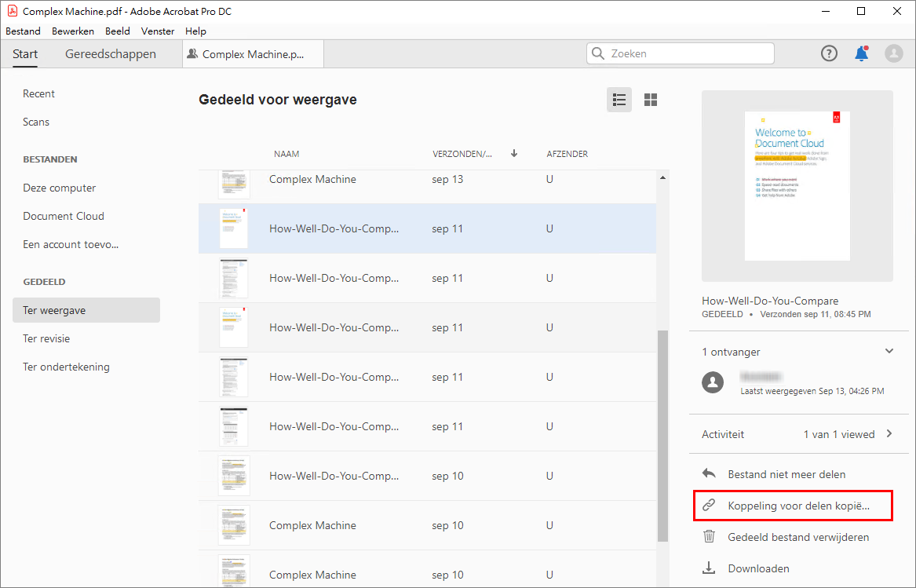Open the large document preview thumbnail

click(797, 186)
